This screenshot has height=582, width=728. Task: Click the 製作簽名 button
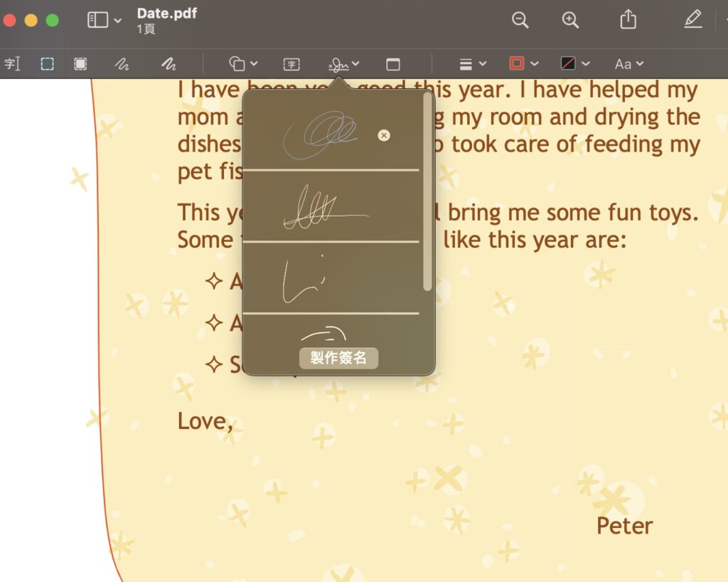(338, 358)
